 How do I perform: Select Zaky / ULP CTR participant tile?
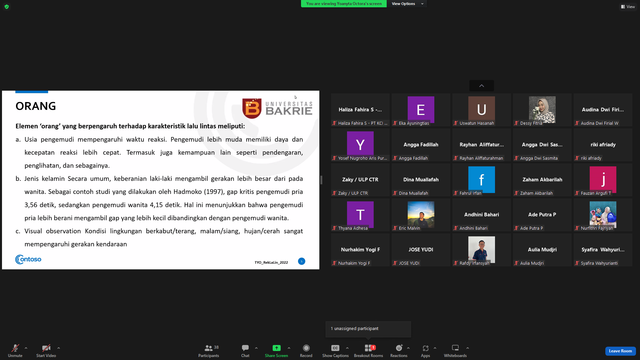pos(360,180)
